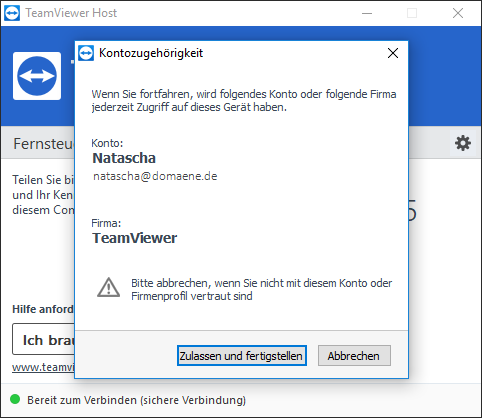
Task: Click the TeamViewer icon in the title bar
Action: 12,13
